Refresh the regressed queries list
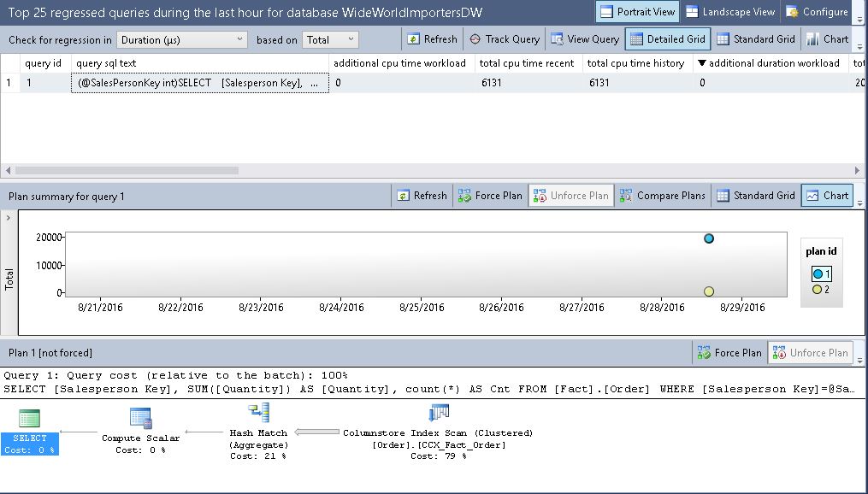This screenshot has height=494, width=868. pos(433,39)
